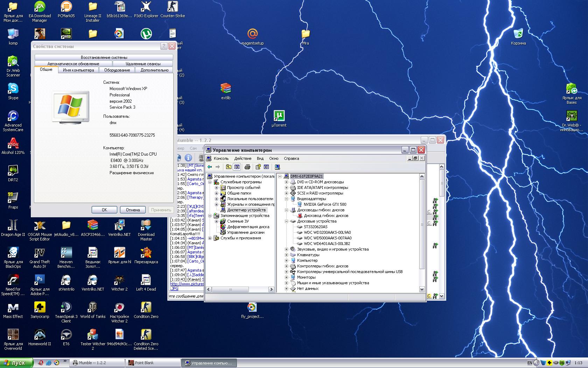Select the WDC WD6401AALS-00L3B2 disk
Viewport: 588px width, 368px height.
pos(327,244)
